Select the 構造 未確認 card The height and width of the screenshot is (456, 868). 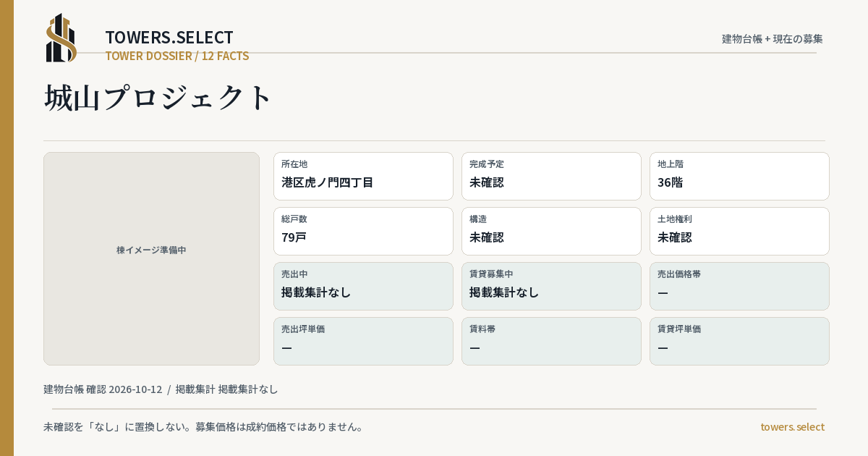pyautogui.click(x=551, y=231)
